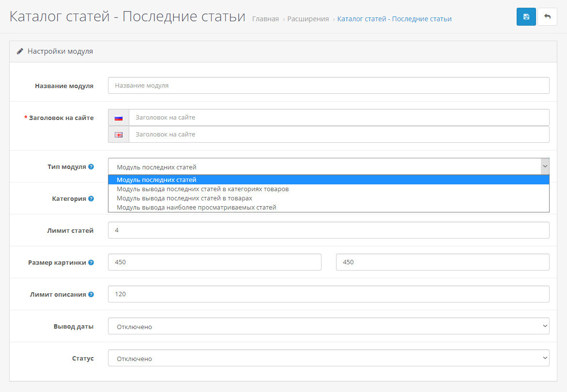Open the Статус dropdown
Screen dimensions: 567x392
point(329,358)
